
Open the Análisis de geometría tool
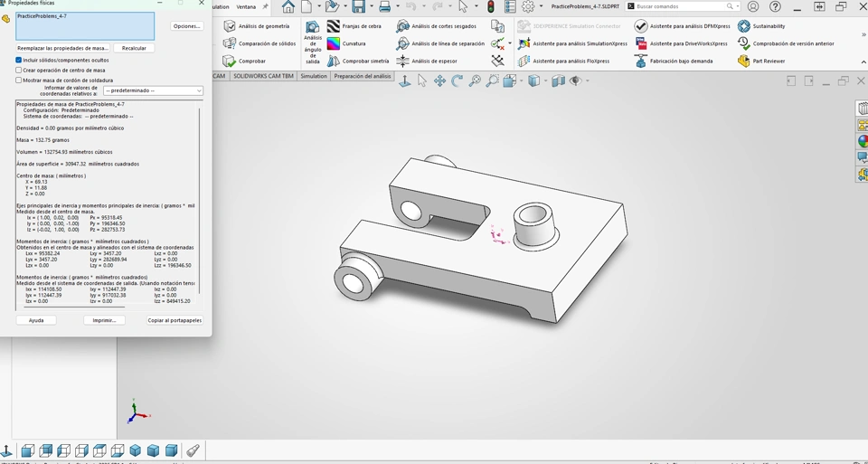tap(230, 26)
